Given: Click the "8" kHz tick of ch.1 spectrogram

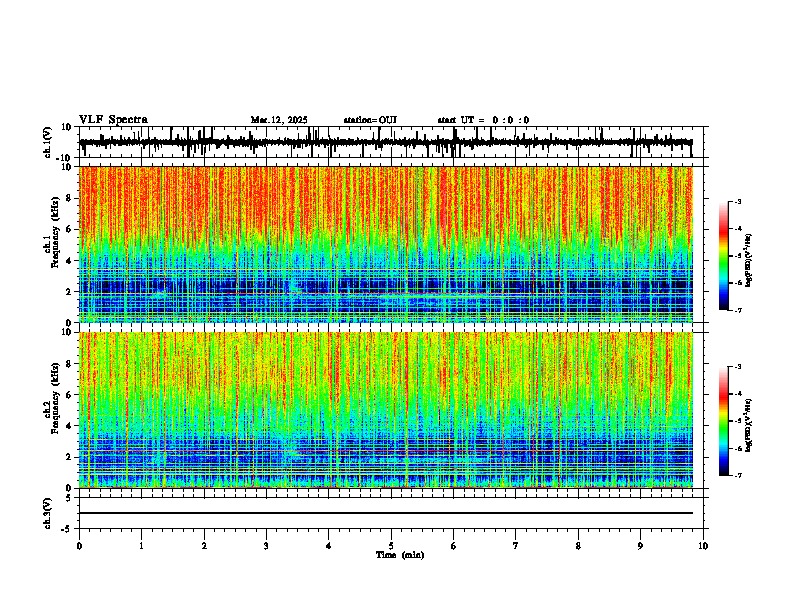Looking at the screenshot, I should tap(70, 198).
